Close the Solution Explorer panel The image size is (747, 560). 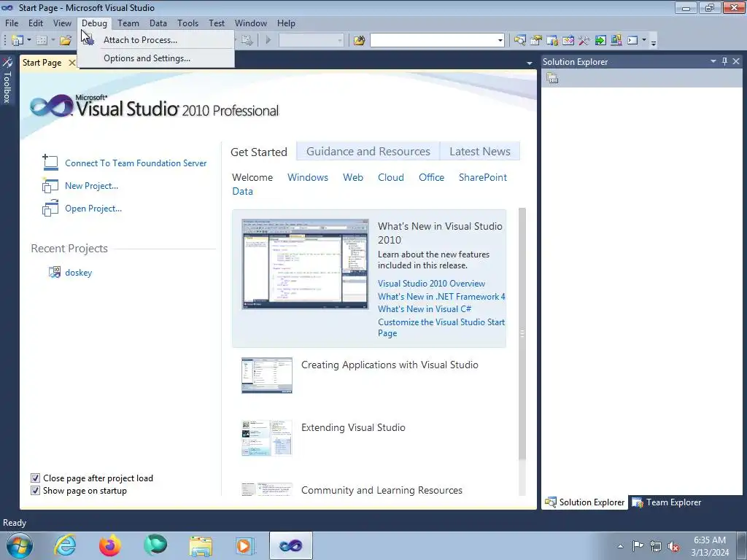click(736, 61)
